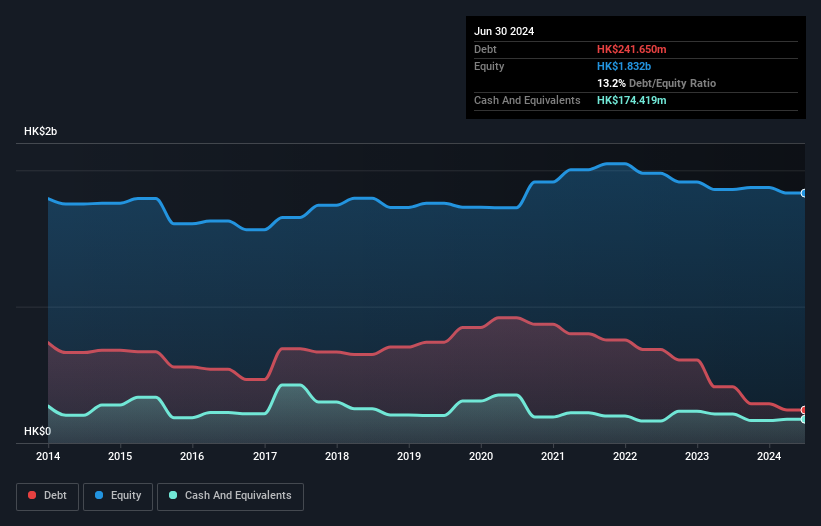This screenshot has height=526, width=821.
Task: Select the 2014 x-axis label
Action: pos(48,456)
